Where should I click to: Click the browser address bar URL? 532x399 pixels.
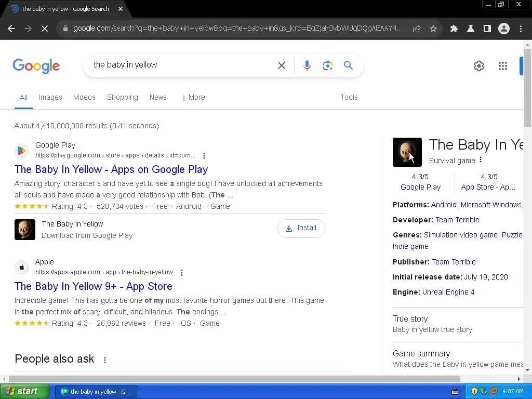[237, 29]
